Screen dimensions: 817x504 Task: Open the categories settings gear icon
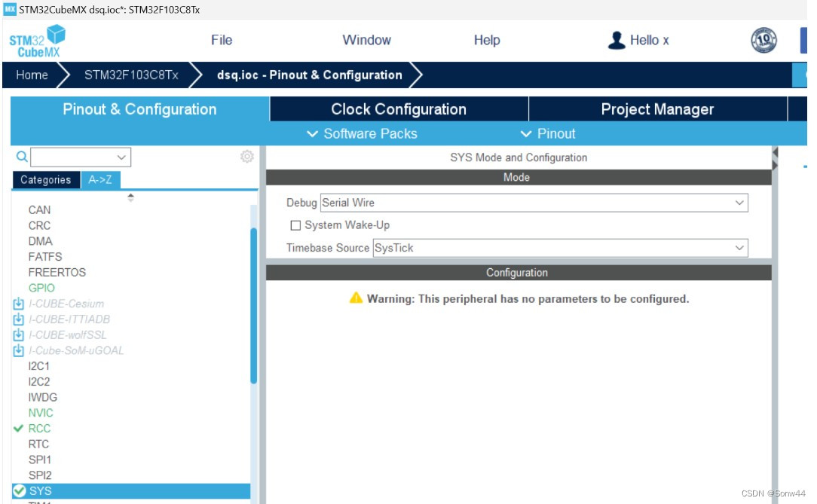pos(247,156)
